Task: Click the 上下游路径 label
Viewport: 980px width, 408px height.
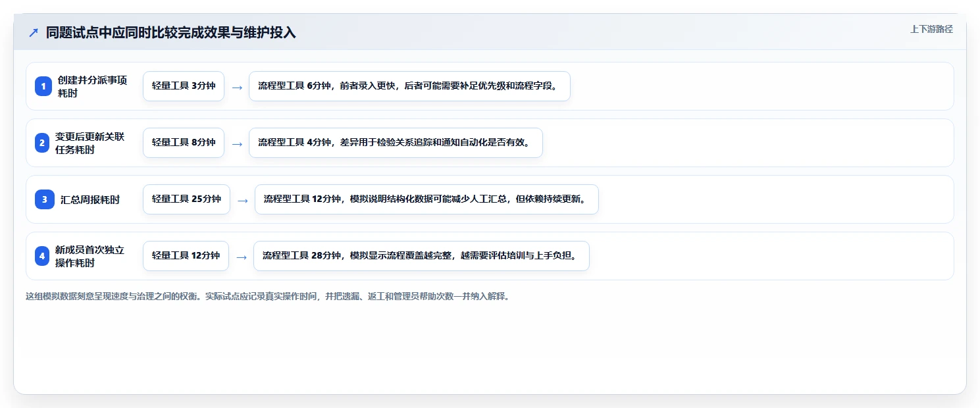Action: tap(931, 29)
